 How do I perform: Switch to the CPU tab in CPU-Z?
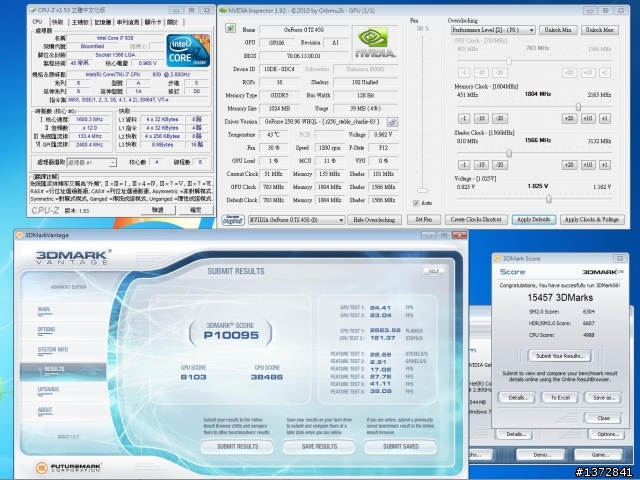coord(37,22)
